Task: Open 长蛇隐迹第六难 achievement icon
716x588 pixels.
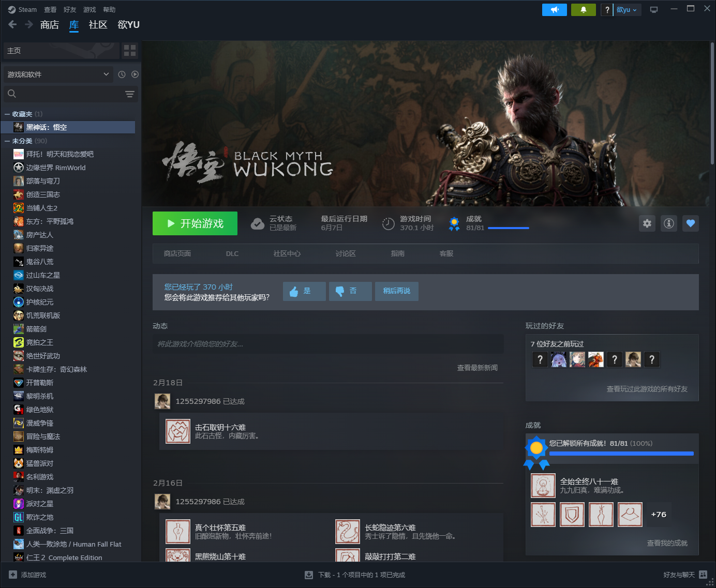Action: (x=348, y=532)
